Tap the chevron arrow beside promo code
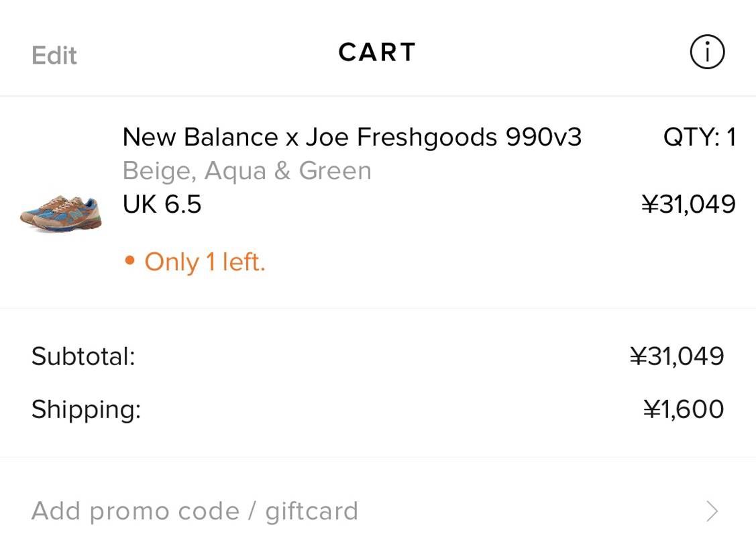 pyautogui.click(x=712, y=511)
